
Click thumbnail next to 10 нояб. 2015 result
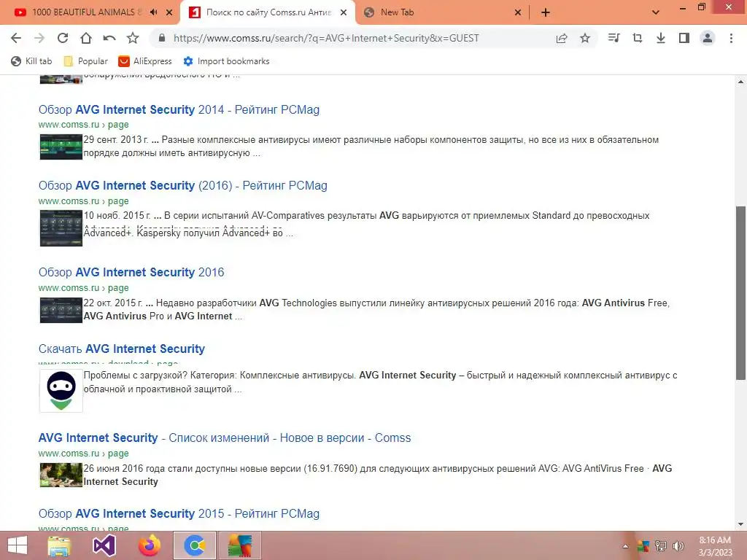pyautogui.click(x=61, y=228)
